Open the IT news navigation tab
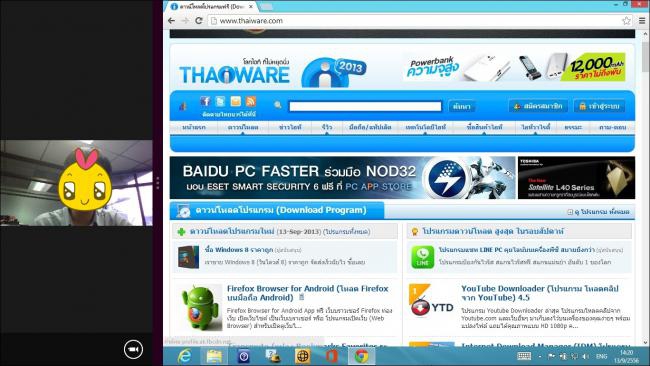The height and width of the screenshot is (366, 650). coord(290,127)
